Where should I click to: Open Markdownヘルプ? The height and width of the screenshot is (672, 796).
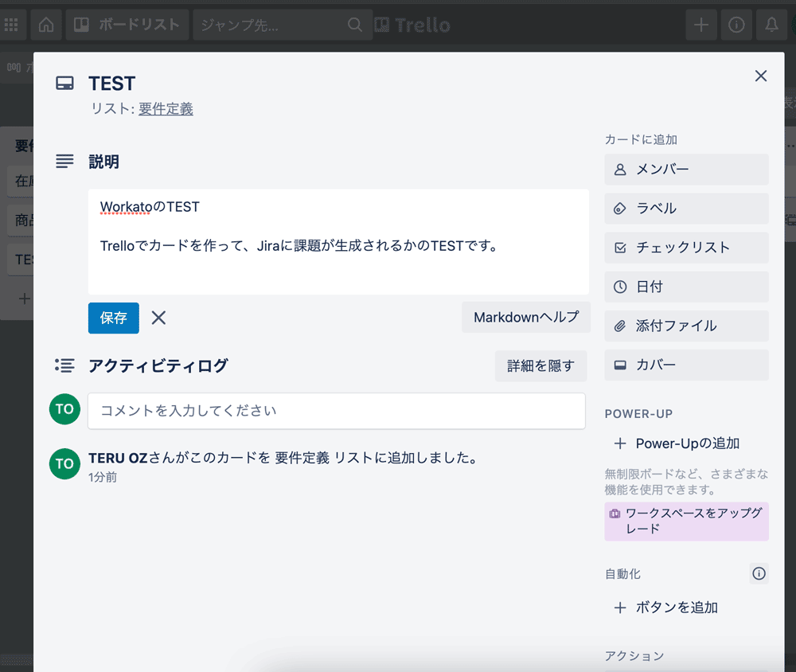pyautogui.click(x=526, y=318)
